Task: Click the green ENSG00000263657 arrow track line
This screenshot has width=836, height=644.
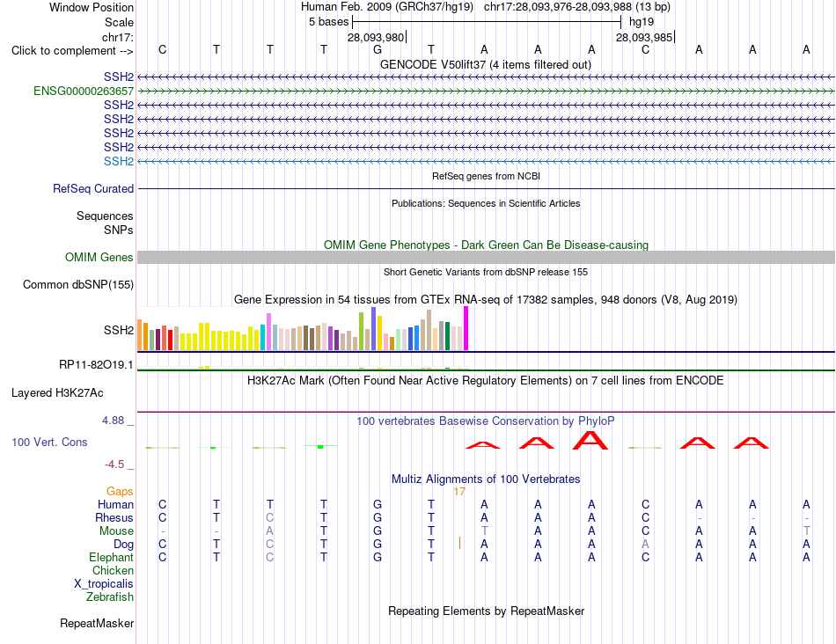Action: (486, 91)
